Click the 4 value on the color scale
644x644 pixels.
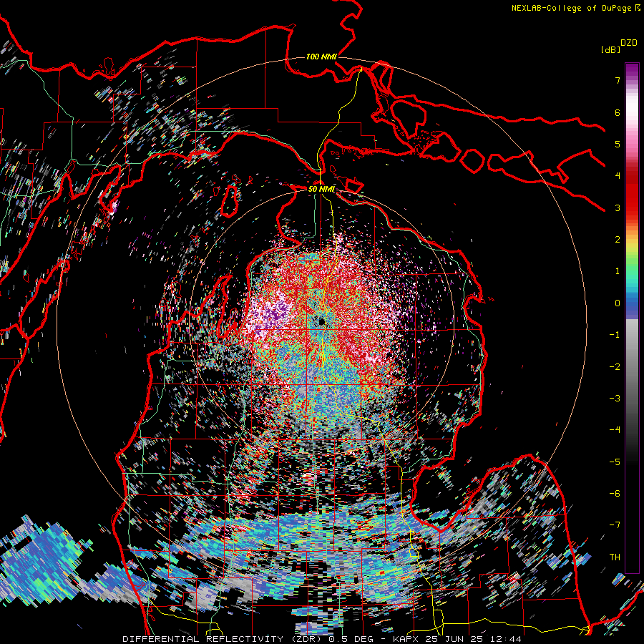pyautogui.click(x=618, y=176)
